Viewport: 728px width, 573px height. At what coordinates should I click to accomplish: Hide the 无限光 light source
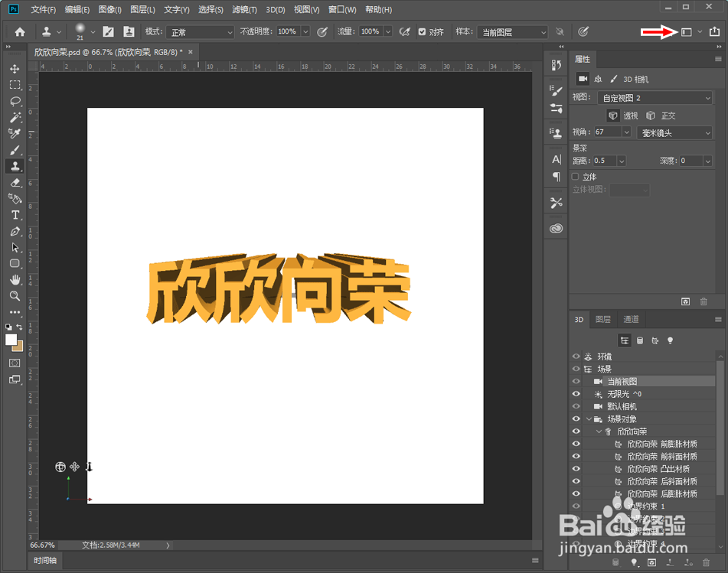click(x=576, y=394)
